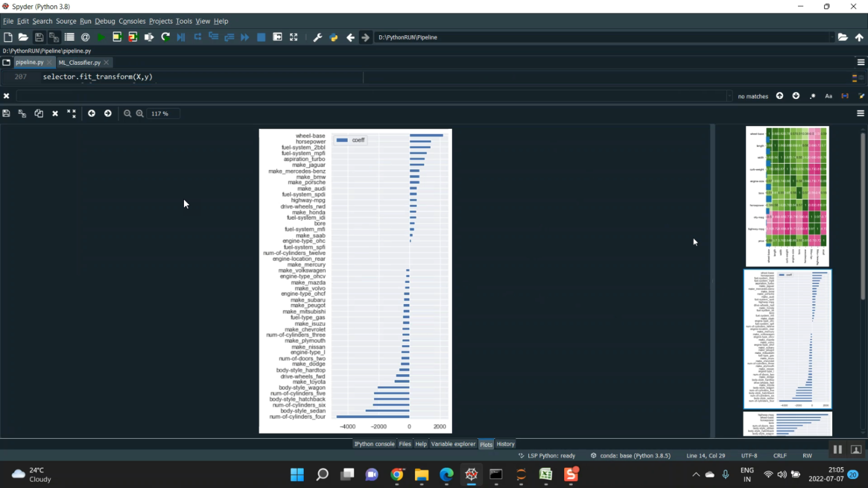The width and height of the screenshot is (868, 488).
Task: Zoom in on the plot
Action: pyautogui.click(x=140, y=113)
